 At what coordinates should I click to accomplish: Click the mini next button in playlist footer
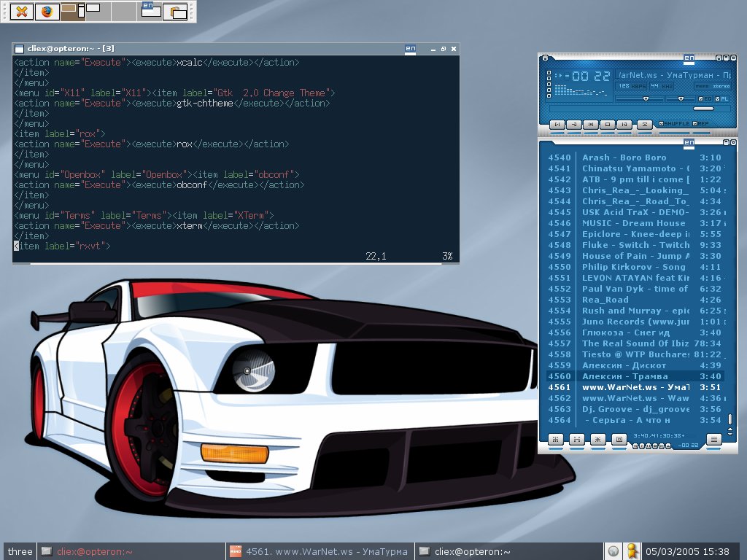click(661, 446)
